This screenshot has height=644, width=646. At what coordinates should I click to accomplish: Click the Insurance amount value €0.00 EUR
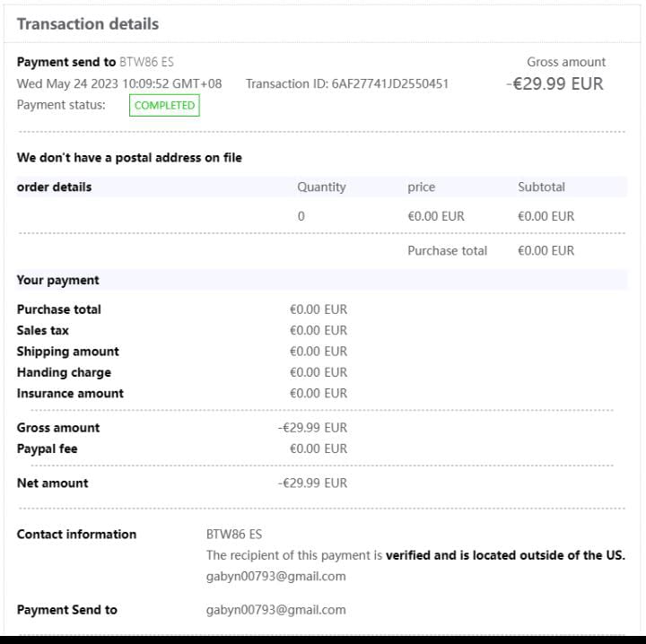(318, 393)
